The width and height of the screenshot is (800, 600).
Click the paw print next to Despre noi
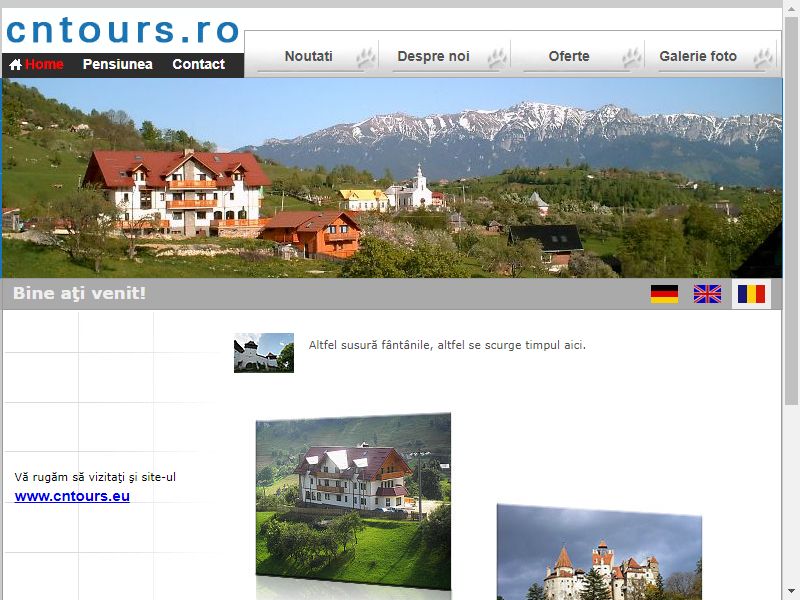click(497, 58)
